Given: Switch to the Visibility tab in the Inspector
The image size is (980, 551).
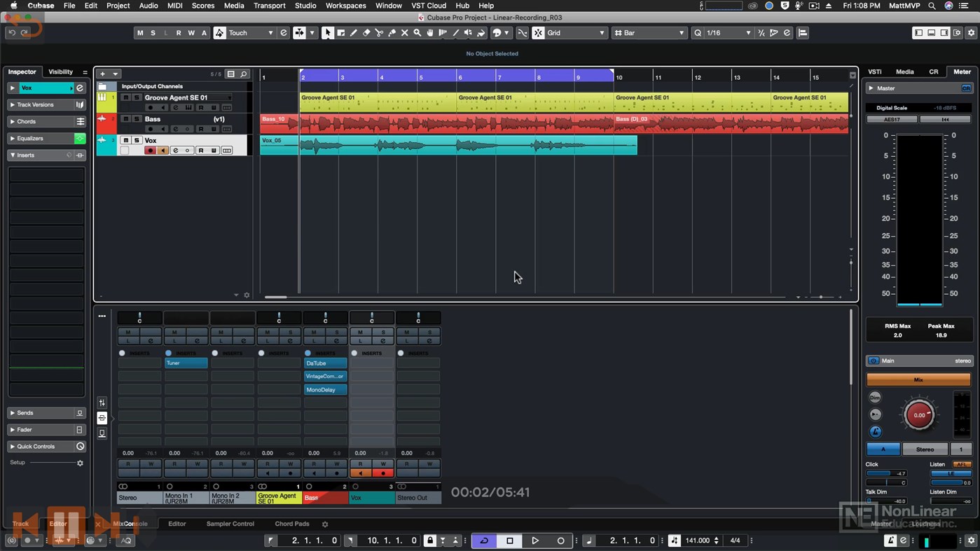Looking at the screenshot, I should [x=62, y=71].
